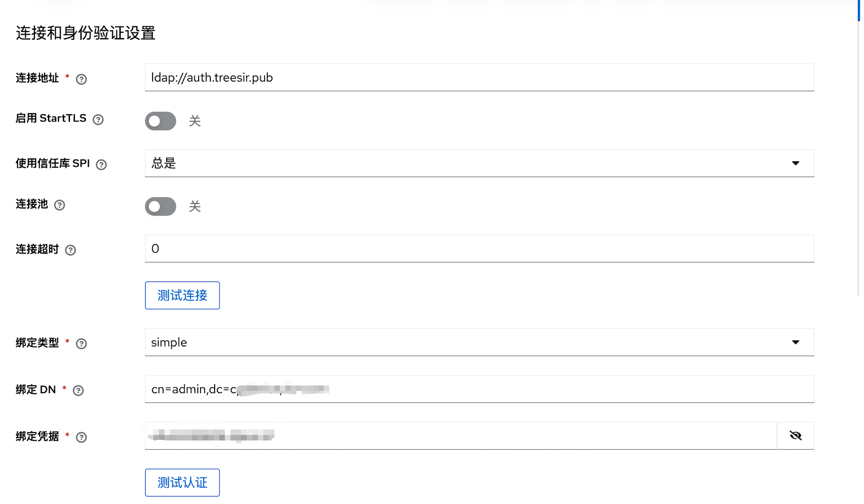Focus the 连接超时 input field
Image resolution: width=864 pixels, height=504 pixels.
tap(479, 249)
